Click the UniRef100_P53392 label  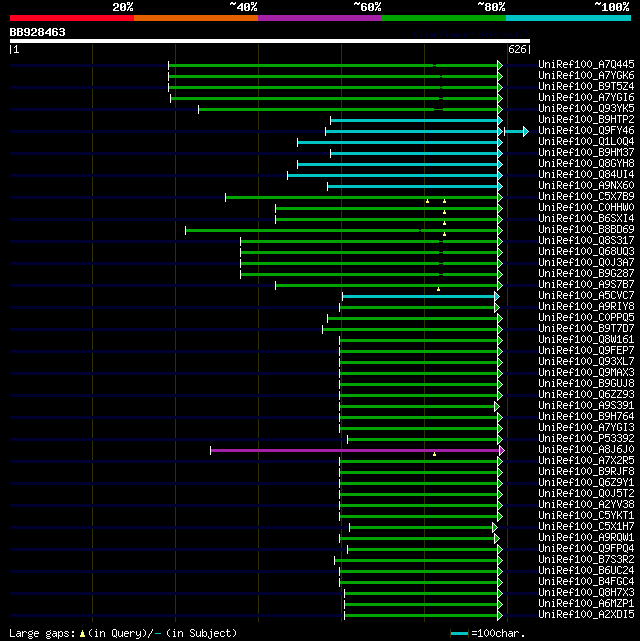586,439
